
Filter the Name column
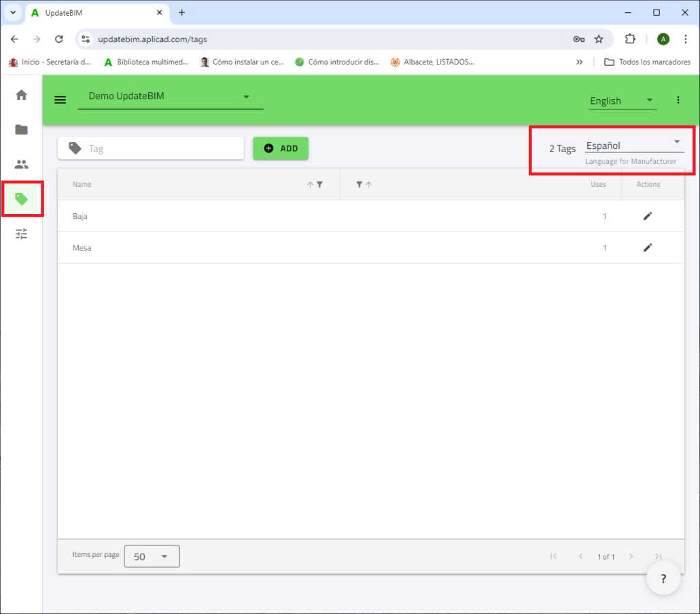point(319,185)
